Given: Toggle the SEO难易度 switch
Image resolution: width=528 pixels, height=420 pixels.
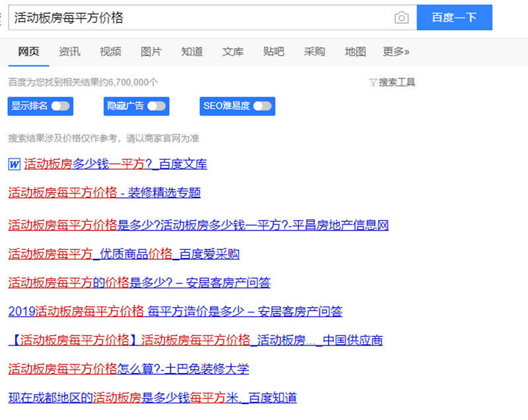Looking at the screenshot, I should [263, 106].
